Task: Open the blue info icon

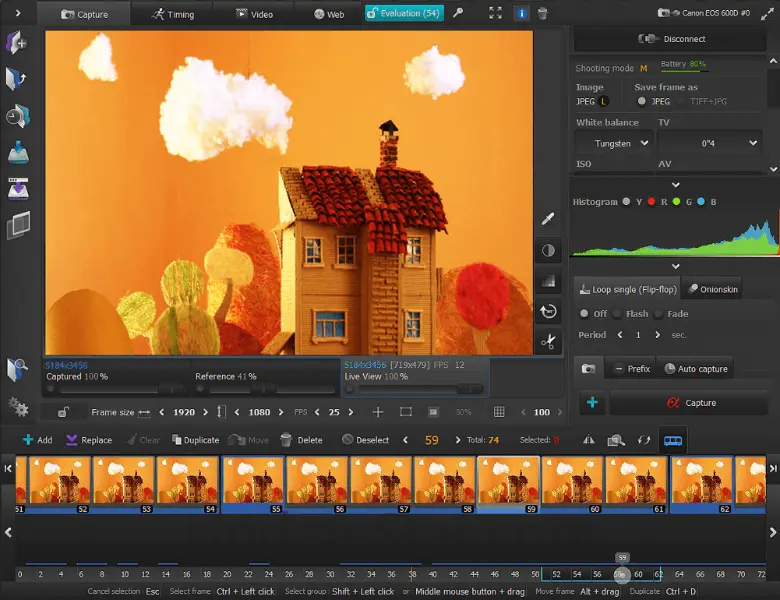Action: (x=521, y=13)
